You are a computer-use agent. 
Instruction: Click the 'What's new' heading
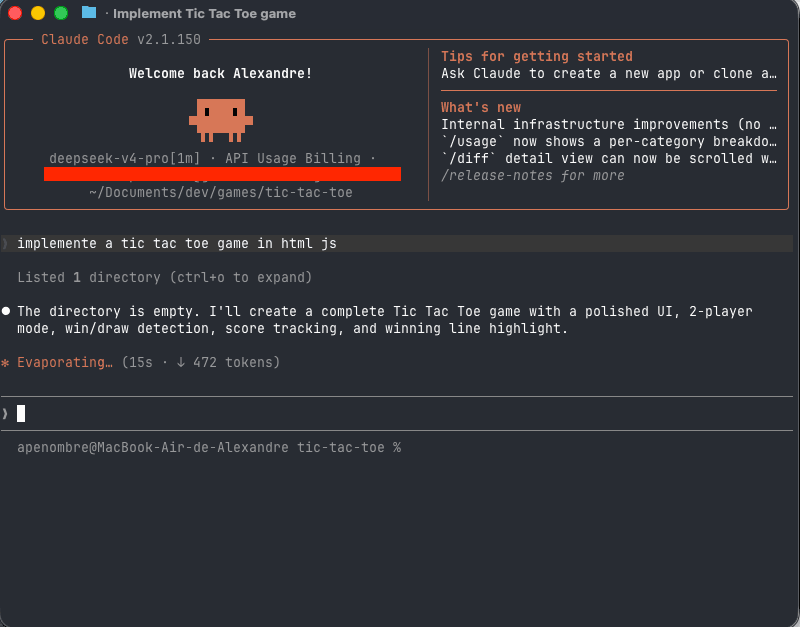click(x=481, y=107)
